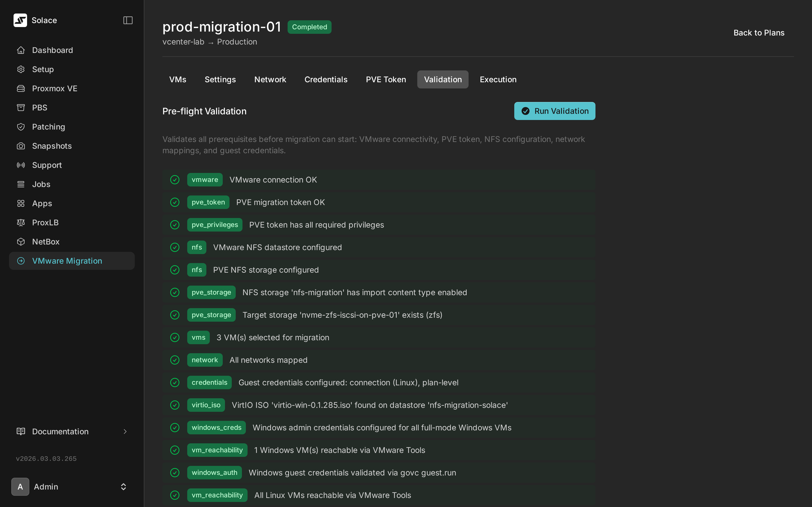Screen dimensions: 812x507
Task: Click the Admin avatar badge
Action: pyautogui.click(x=20, y=486)
